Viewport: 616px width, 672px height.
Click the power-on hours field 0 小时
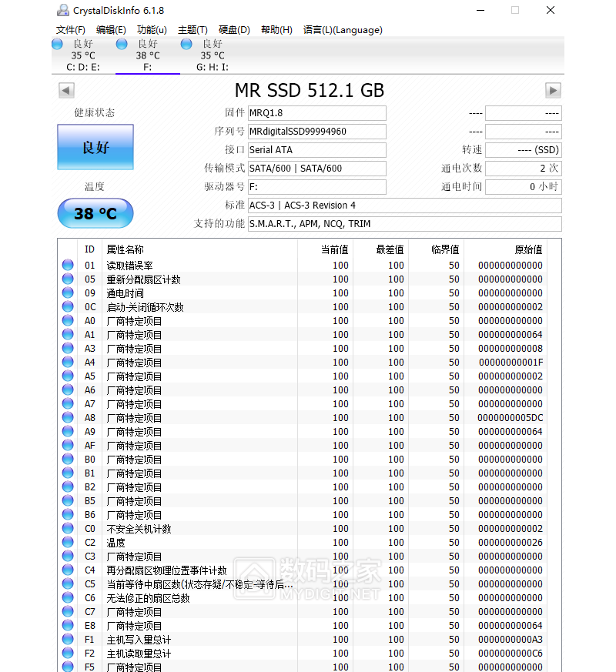(x=524, y=187)
